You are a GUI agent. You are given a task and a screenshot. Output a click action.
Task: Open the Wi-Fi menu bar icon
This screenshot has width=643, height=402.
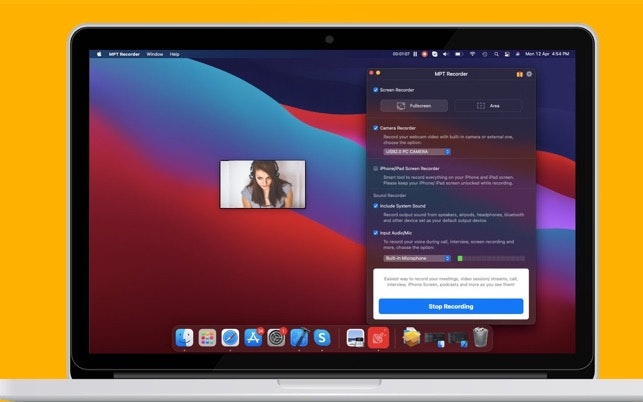472,54
